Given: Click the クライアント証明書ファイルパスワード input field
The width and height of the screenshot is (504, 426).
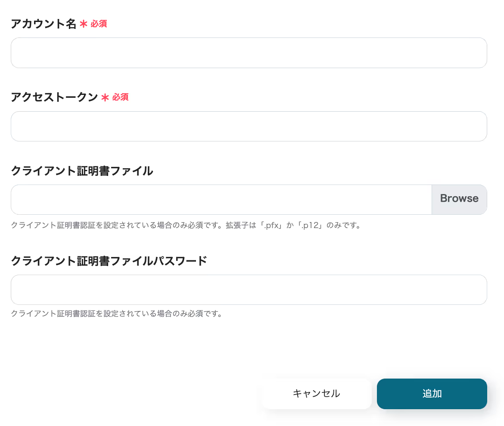Looking at the screenshot, I should 249,290.
